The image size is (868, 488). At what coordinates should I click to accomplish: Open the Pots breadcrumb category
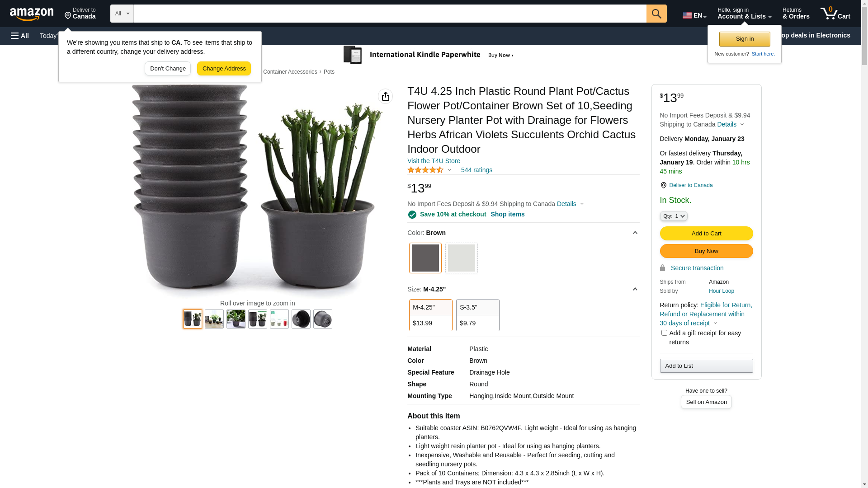point(329,72)
